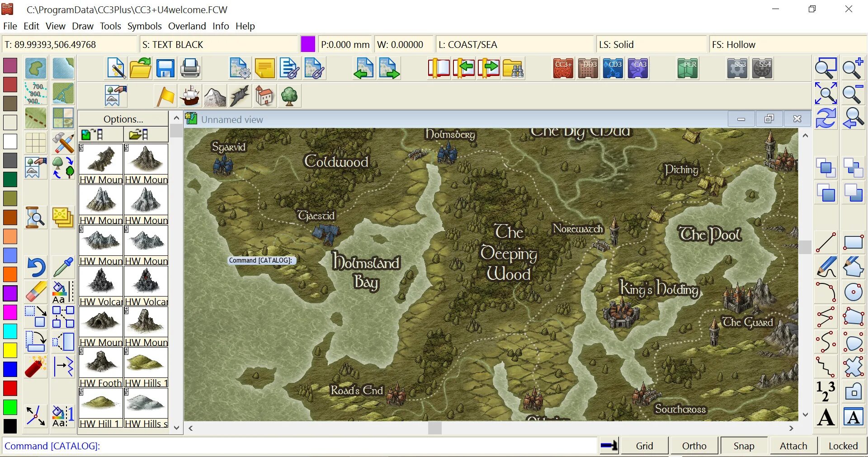This screenshot has height=457, width=868.
Task: Select the CA3 symbol set icon
Action: (638, 69)
